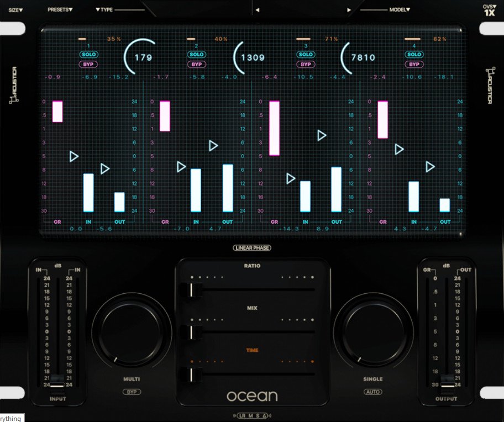
Task: Bypass band 4 with its BYP button
Action: tap(414, 64)
